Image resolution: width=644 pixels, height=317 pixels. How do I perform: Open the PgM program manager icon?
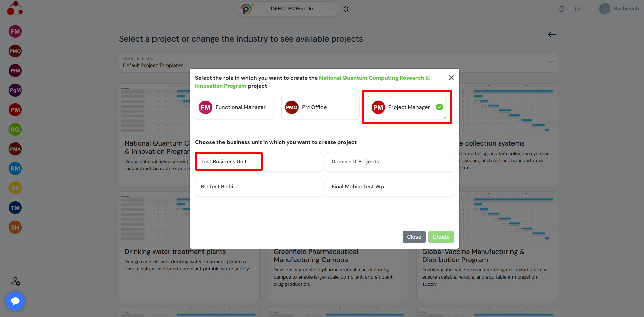coord(15,90)
